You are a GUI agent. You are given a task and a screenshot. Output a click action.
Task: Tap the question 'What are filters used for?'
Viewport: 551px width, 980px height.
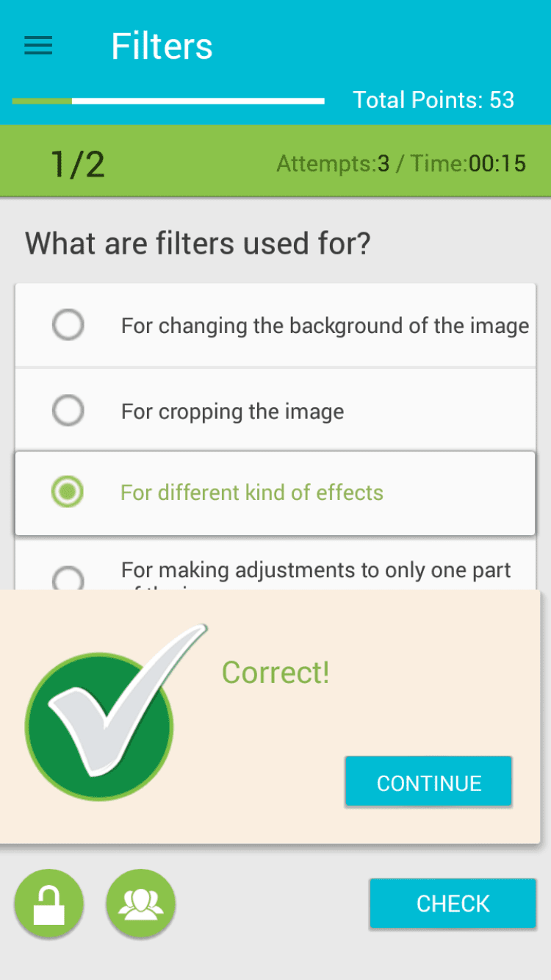point(198,243)
